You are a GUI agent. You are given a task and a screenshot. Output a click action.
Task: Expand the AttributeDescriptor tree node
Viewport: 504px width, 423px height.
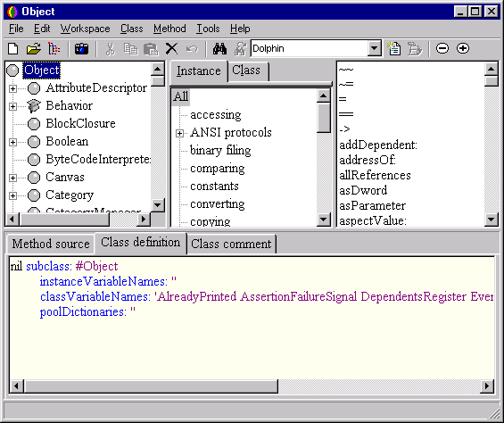(12, 88)
